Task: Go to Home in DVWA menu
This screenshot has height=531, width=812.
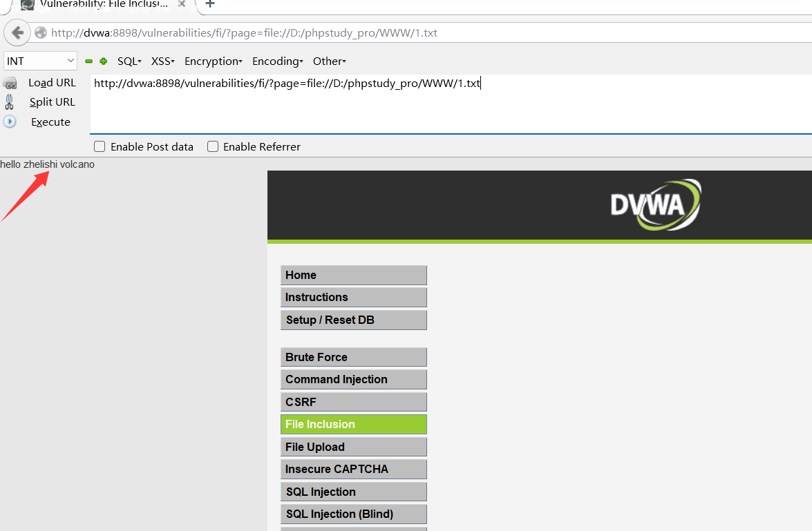Action: (x=354, y=276)
